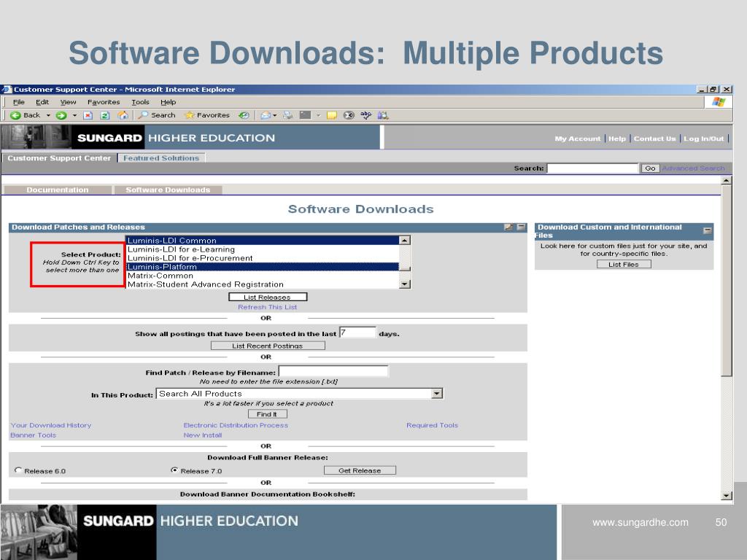Open the New Install link
The image size is (747, 560).
203,435
